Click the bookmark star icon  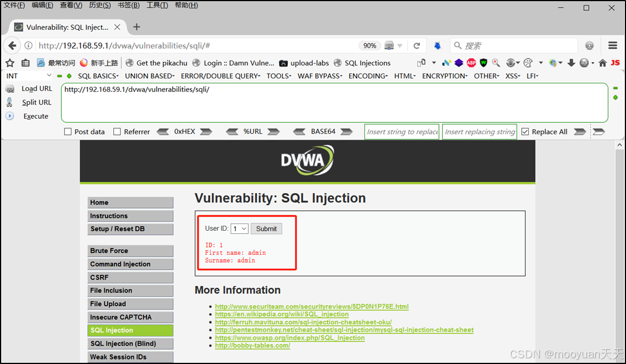coord(10,63)
